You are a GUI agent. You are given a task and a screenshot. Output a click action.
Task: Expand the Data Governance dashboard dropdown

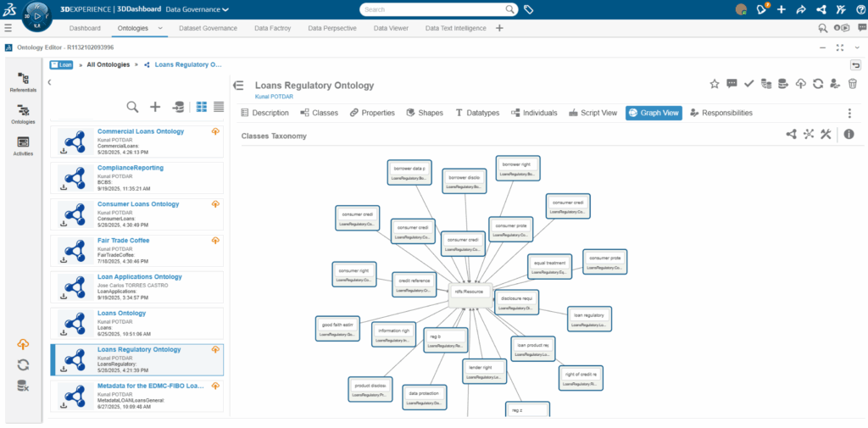click(x=225, y=10)
